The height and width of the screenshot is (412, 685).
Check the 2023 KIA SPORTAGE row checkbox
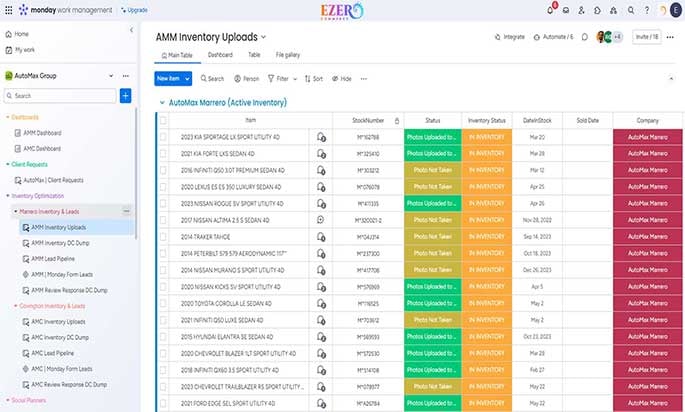[x=163, y=137]
